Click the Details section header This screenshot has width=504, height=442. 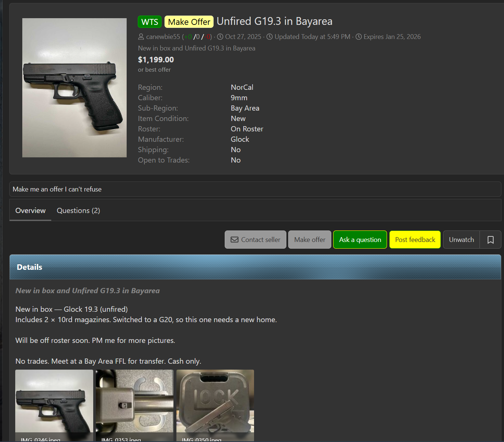tap(255, 267)
